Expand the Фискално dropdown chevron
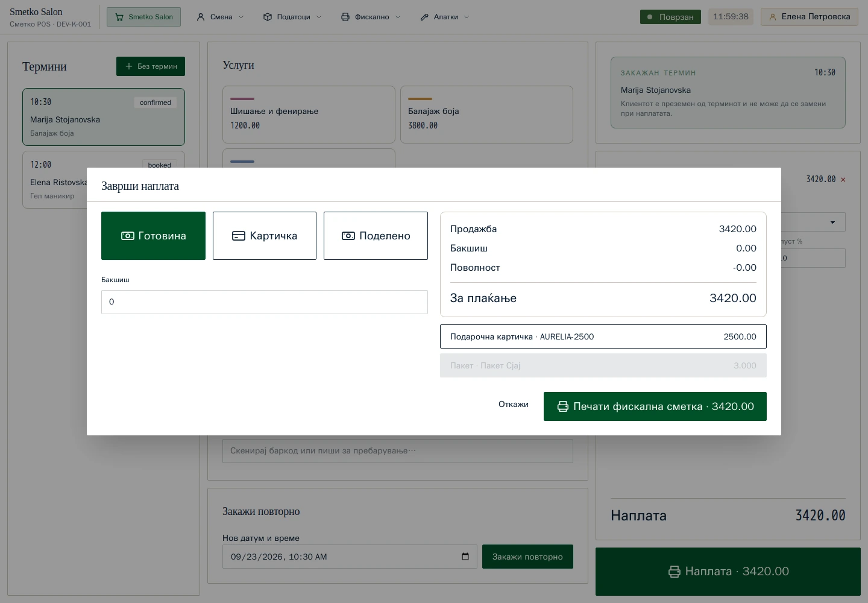 point(398,17)
